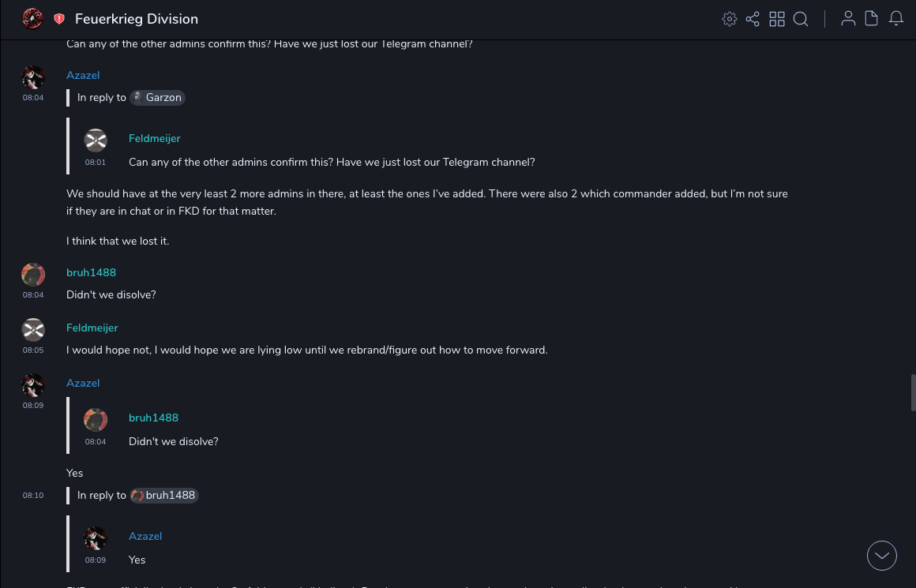Click the red shield icon in header
Viewport: 916px width, 588px height.
point(59,19)
